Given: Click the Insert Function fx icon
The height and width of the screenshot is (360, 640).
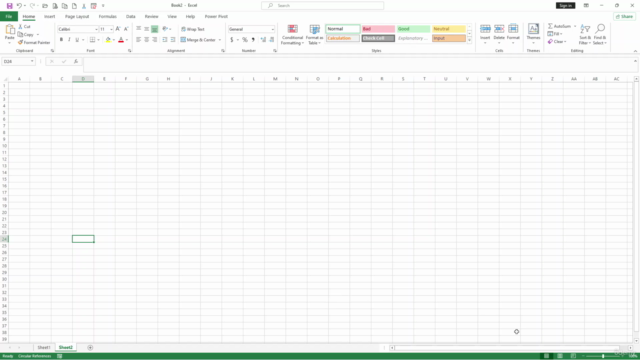Looking at the screenshot, I should tap(76, 61).
